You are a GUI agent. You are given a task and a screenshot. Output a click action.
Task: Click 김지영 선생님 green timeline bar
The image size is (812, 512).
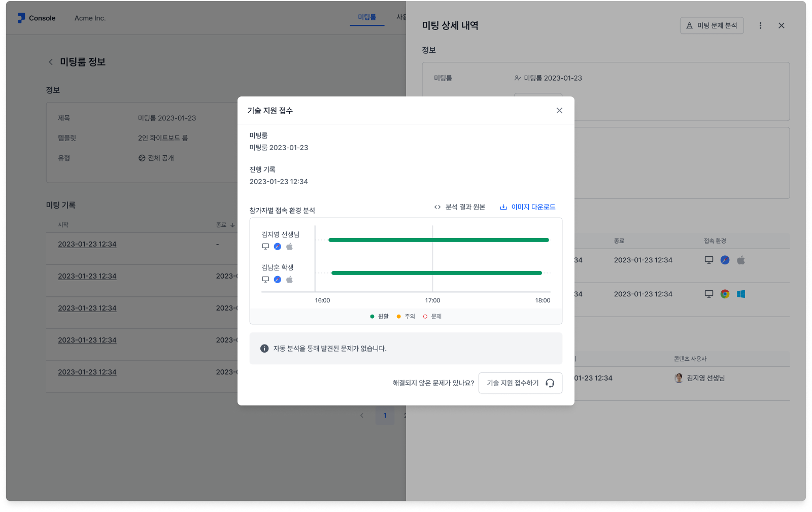438,240
